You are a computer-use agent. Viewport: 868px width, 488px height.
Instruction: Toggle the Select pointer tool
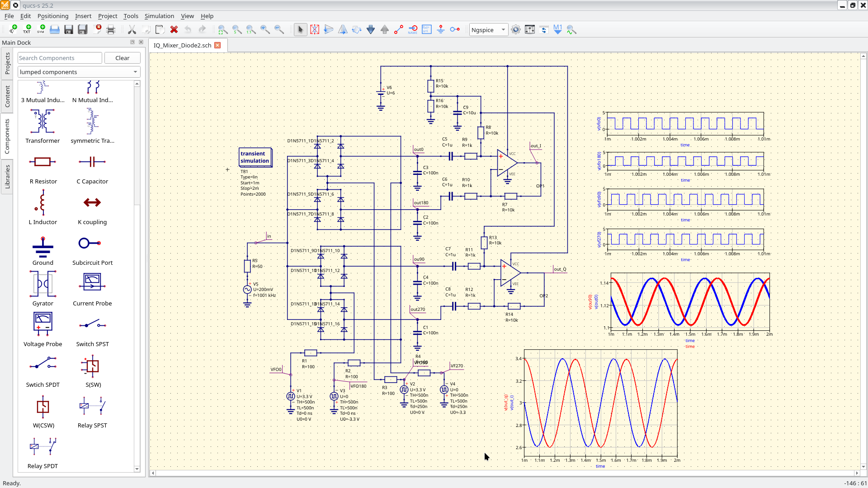tap(300, 30)
